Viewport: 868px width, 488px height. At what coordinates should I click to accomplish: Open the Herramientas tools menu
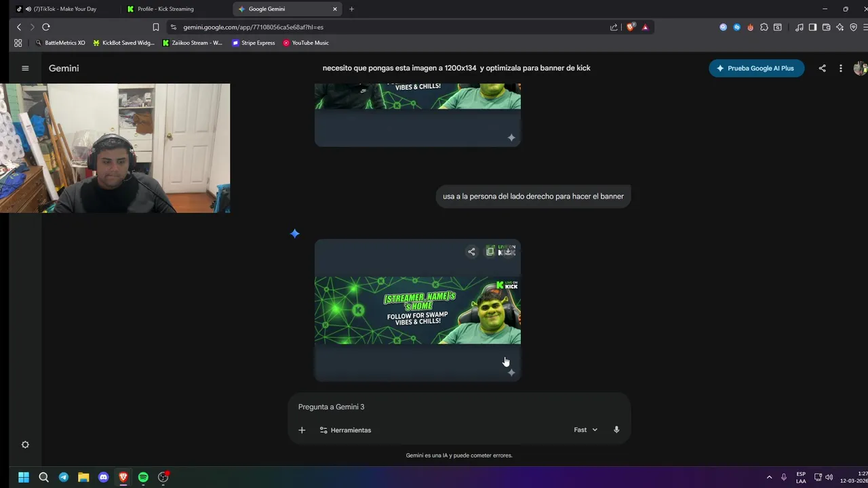tap(345, 430)
